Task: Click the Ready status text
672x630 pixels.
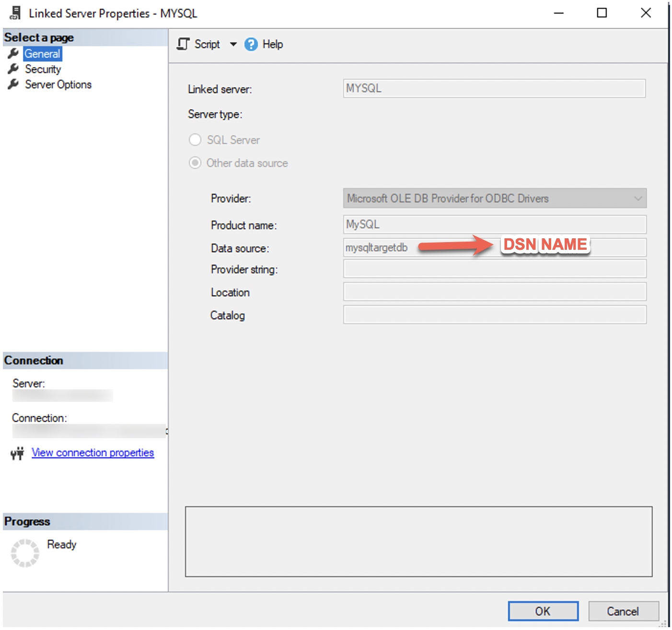Action: pyautogui.click(x=62, y=545)
